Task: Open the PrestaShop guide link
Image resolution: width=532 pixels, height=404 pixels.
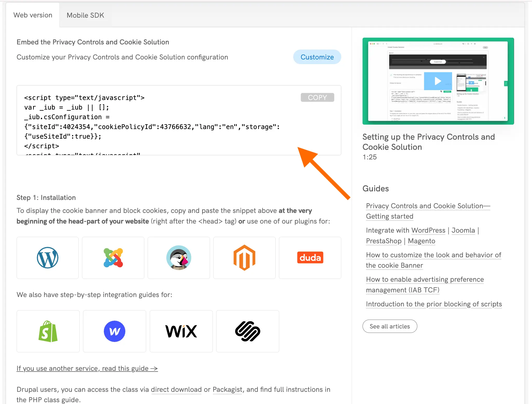Action: tap(384, 241)
